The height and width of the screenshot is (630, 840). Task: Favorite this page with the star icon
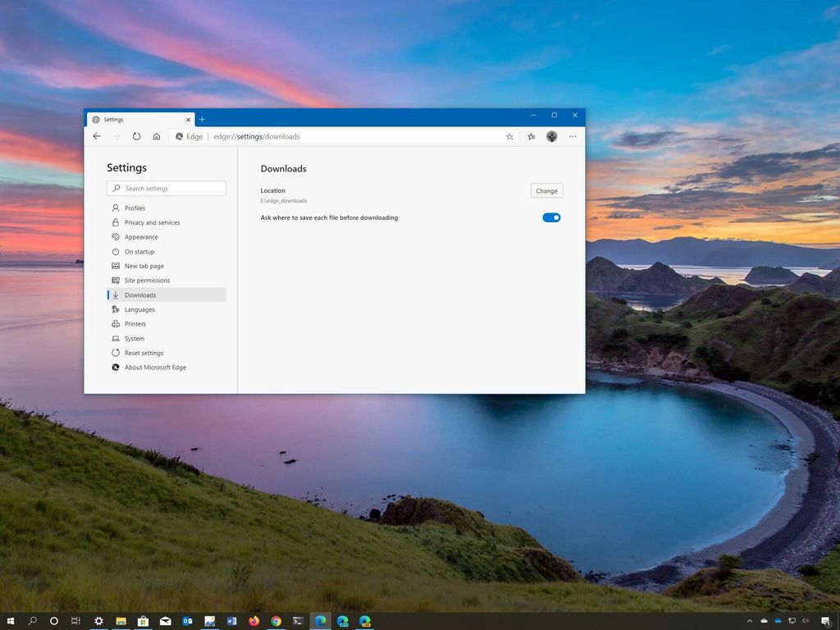(x=509, y=136)
